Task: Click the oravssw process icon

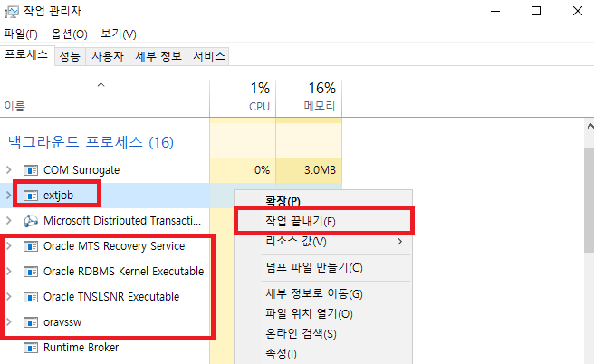Action: pos(31,322)
